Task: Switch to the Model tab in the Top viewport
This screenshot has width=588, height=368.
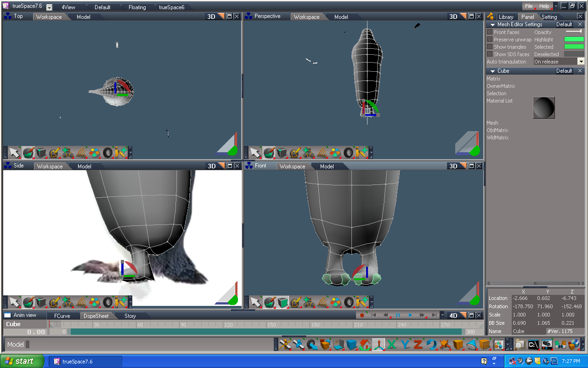Action: 83,17
